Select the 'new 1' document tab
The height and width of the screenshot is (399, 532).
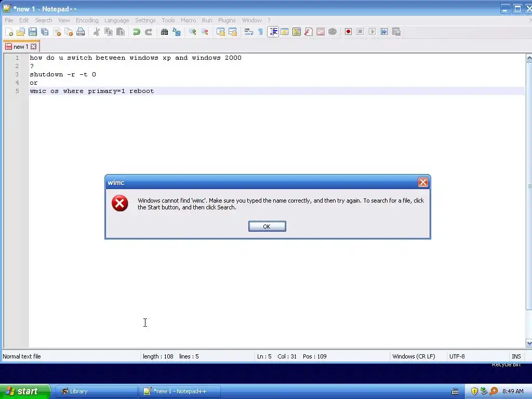point(21,46)
